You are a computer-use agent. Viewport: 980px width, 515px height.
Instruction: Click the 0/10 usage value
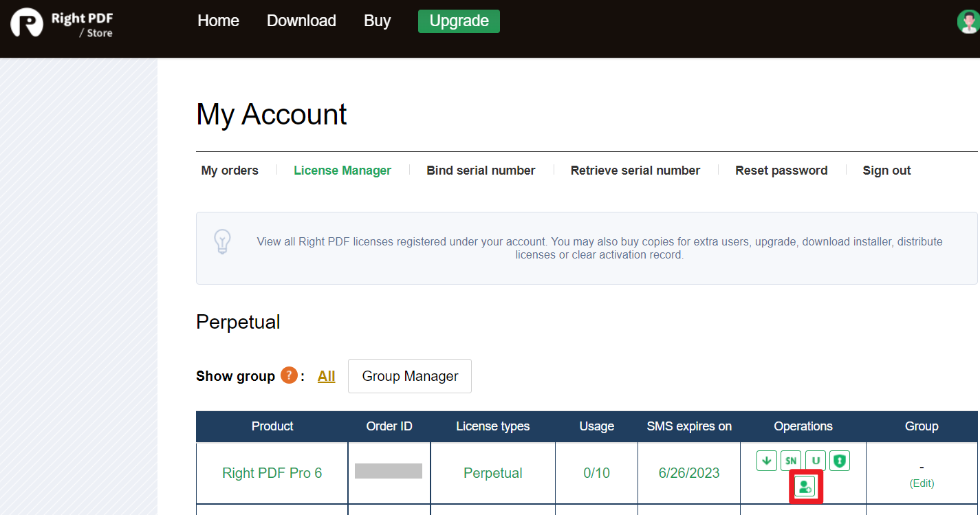(x=596, y=473)
